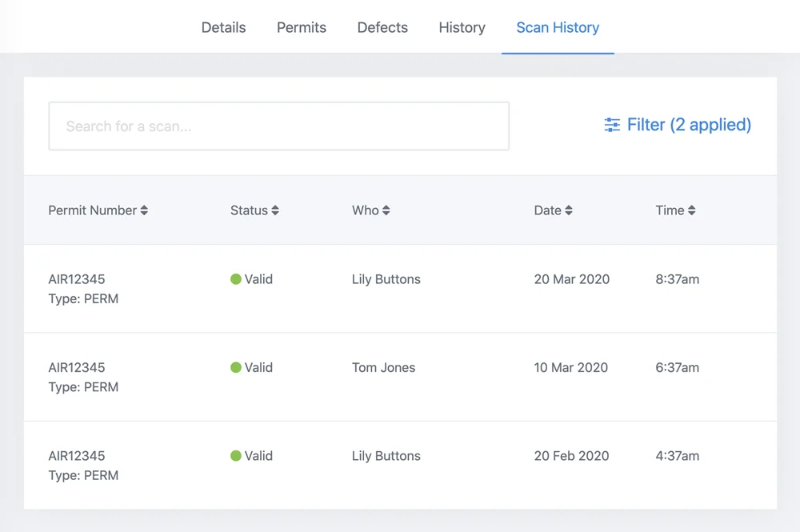The width and height of the screenshot is (800, 532).
Task: Click inside the scan search box
Action: [x=278, y=126]
